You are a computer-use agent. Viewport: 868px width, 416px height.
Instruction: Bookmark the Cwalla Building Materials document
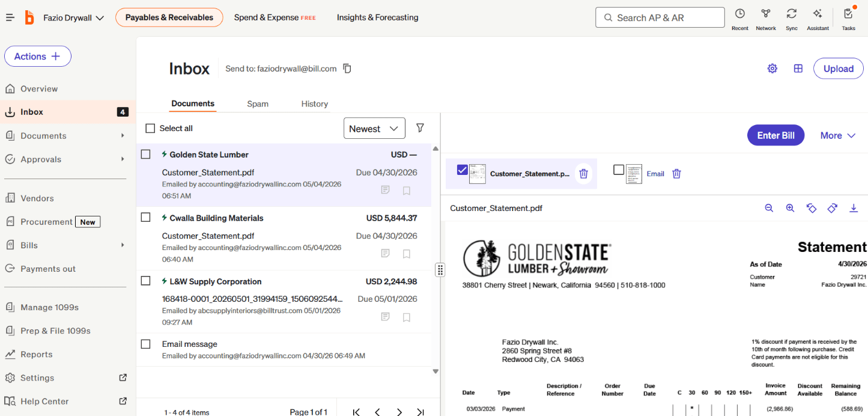click(x=407, y=254)
